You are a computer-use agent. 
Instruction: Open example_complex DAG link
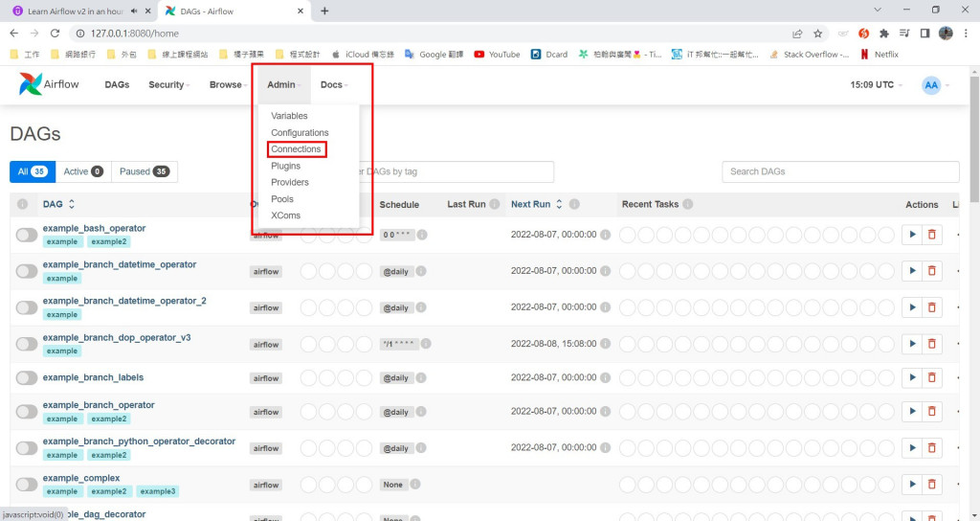[x=81, y=478]
